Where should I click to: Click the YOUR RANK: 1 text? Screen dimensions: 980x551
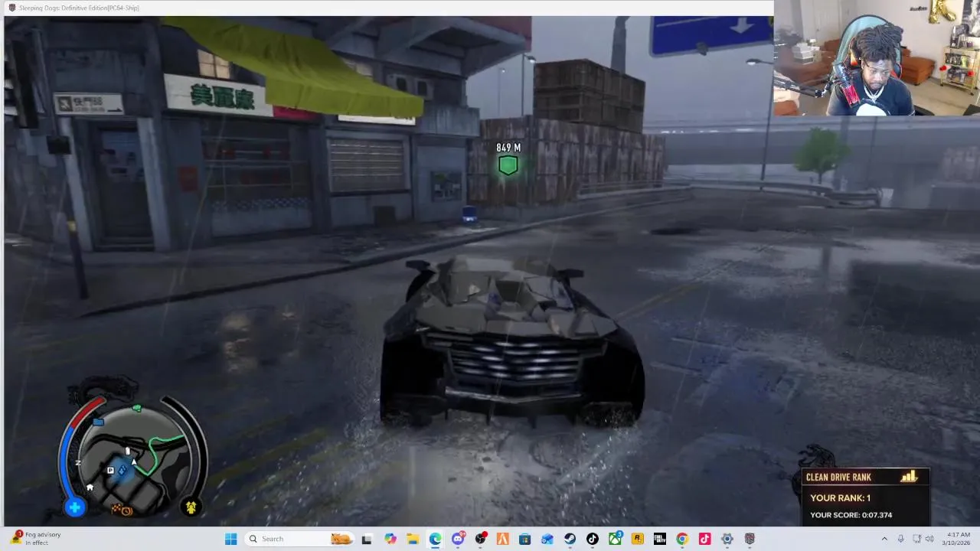click(x=840, y=497)
